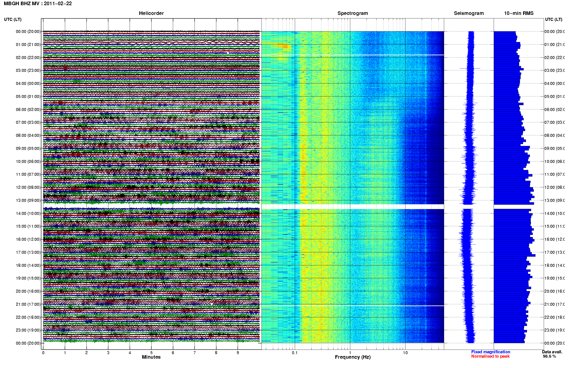Click the red 'Normalised to peak' legend text

point(490,356)
